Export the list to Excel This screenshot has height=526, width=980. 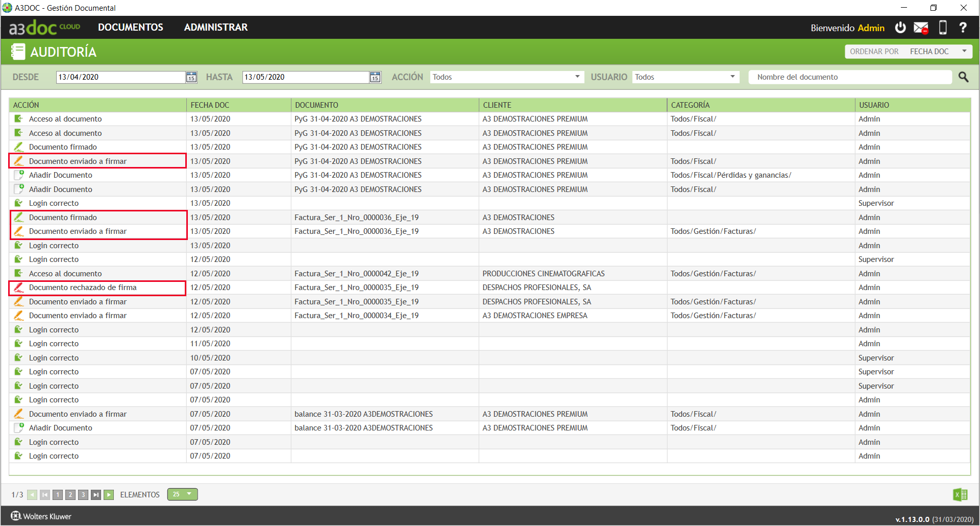tap(960, 494)
